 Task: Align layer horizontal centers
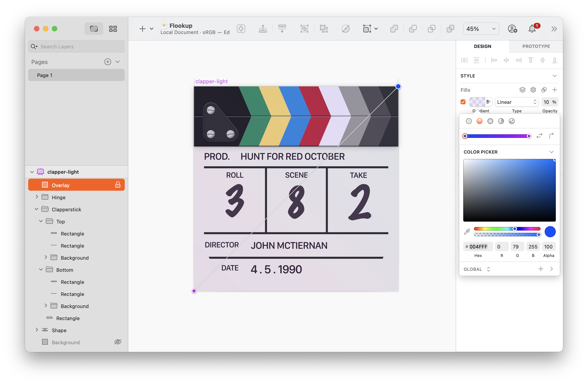pyautogui.click(x=506, y=60)
